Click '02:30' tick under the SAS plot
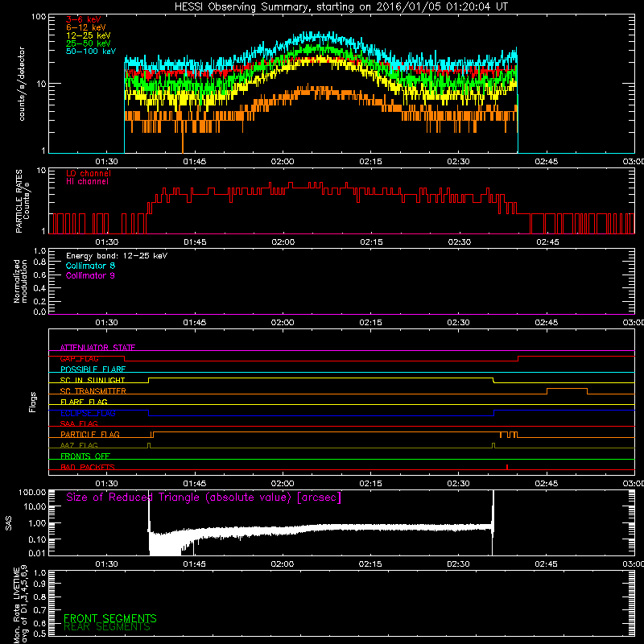The height and width of the screenshot is (644, 644). 458,564
